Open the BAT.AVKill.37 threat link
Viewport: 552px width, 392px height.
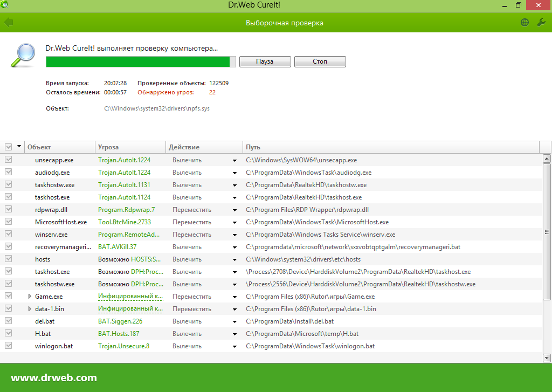click(x=117, y=247)
